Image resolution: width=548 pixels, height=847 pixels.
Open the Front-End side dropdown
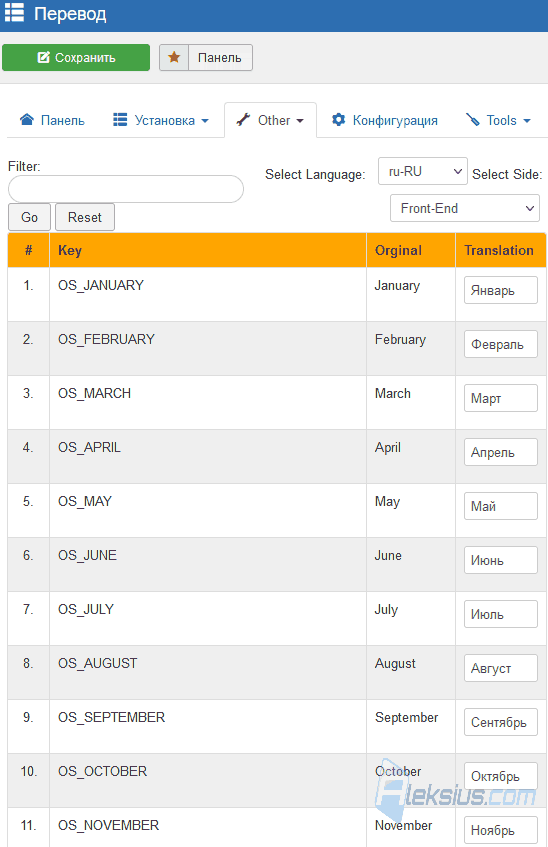tap(465, 208)
